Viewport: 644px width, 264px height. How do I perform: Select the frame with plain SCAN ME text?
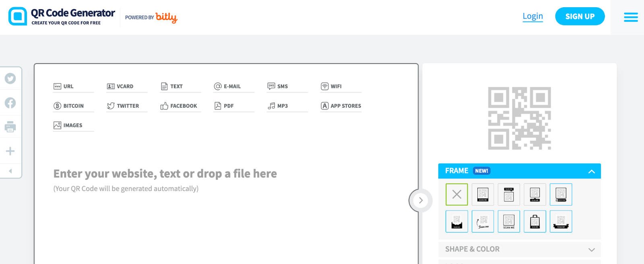[x=509, y=221]
